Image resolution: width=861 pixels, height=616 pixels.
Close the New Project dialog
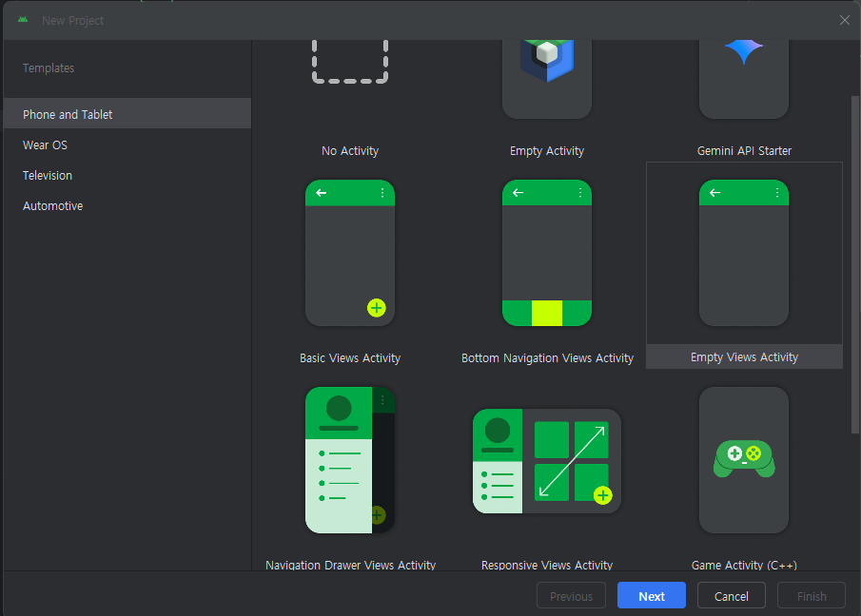click(x=845, y=20)
